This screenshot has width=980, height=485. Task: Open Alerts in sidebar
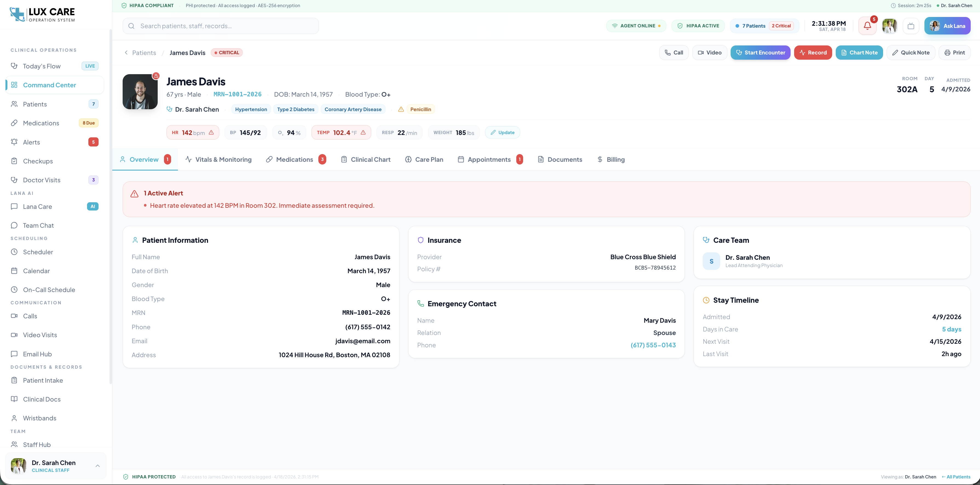(x=55, y=142)
